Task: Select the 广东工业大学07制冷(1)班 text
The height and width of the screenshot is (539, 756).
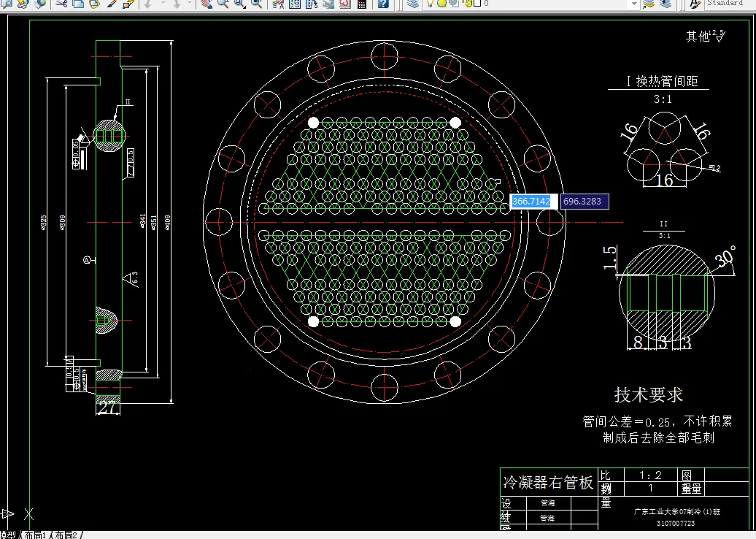Action: 676,511
